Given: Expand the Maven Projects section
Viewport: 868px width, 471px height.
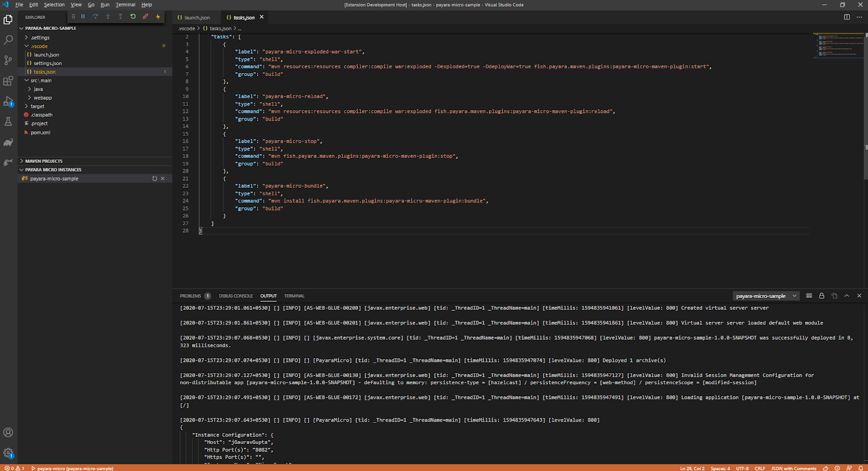Looking at the screenshot, I should coord(43,161).
